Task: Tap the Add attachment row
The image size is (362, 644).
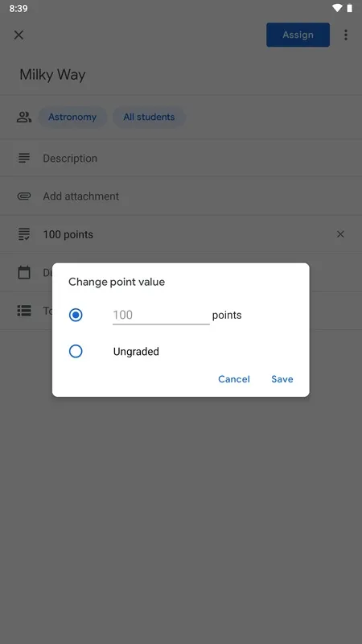Action: click(181, 196)
